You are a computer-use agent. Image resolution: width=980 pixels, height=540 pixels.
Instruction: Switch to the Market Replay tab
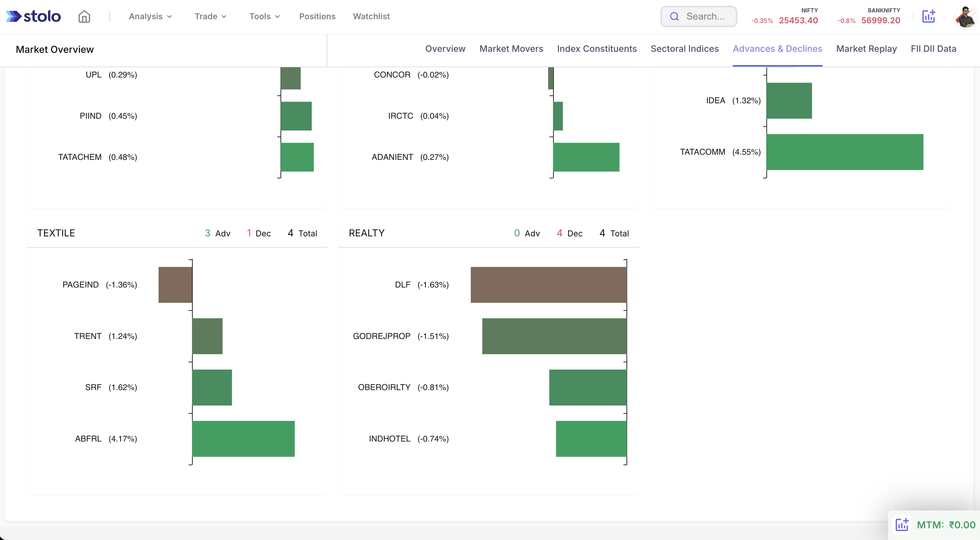(x=866, y=49)
